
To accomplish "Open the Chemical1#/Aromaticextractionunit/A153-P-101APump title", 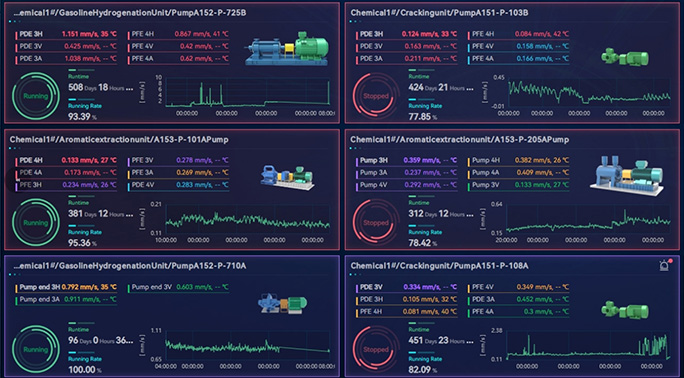I will pos(119,140).
